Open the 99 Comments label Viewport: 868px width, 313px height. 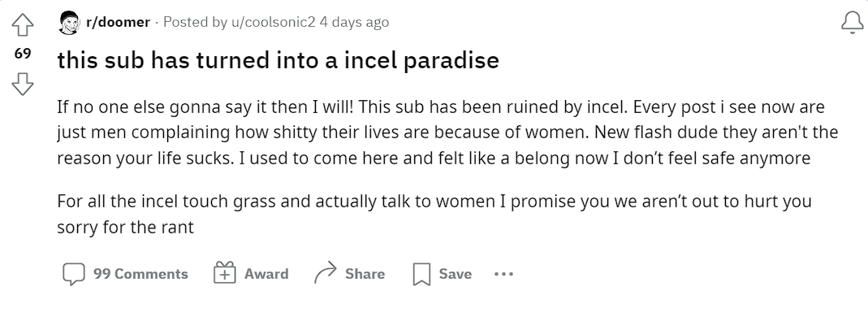140,274
